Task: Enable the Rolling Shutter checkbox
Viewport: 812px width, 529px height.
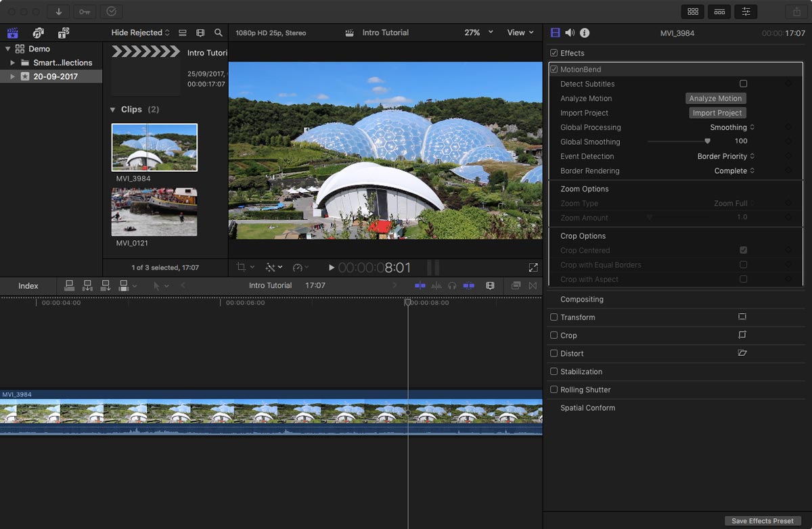Action: coord(554,390)
